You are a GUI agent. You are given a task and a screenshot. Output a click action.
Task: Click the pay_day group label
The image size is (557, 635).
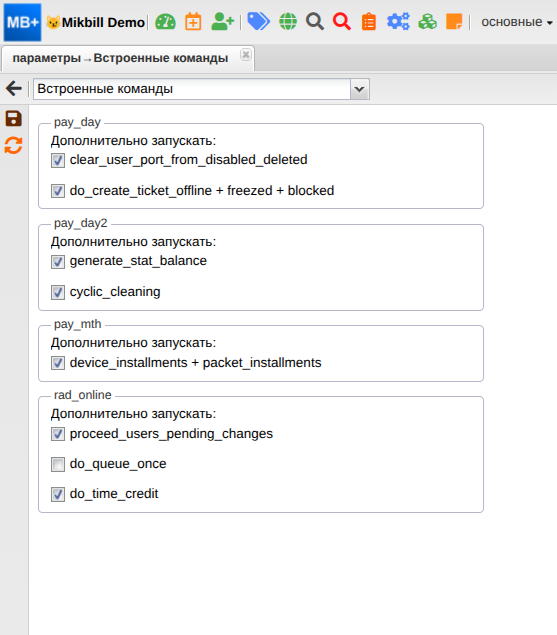pos(77,122)
